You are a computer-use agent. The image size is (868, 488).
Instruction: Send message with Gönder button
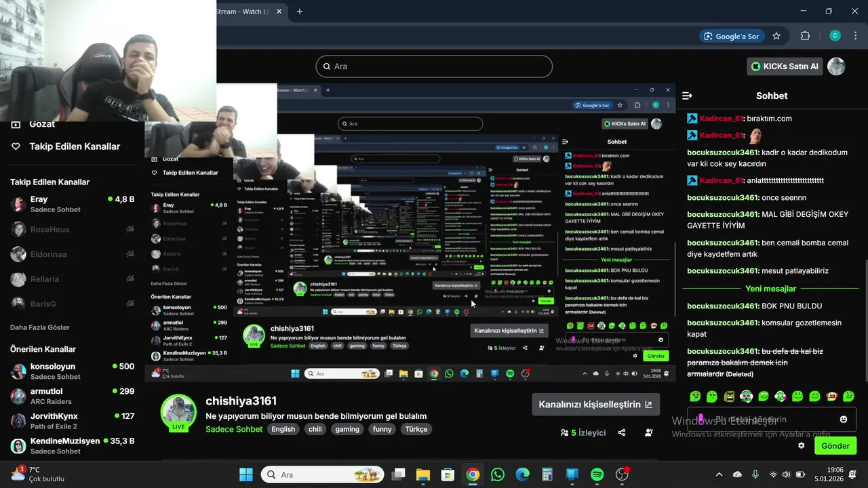[835, 446]
